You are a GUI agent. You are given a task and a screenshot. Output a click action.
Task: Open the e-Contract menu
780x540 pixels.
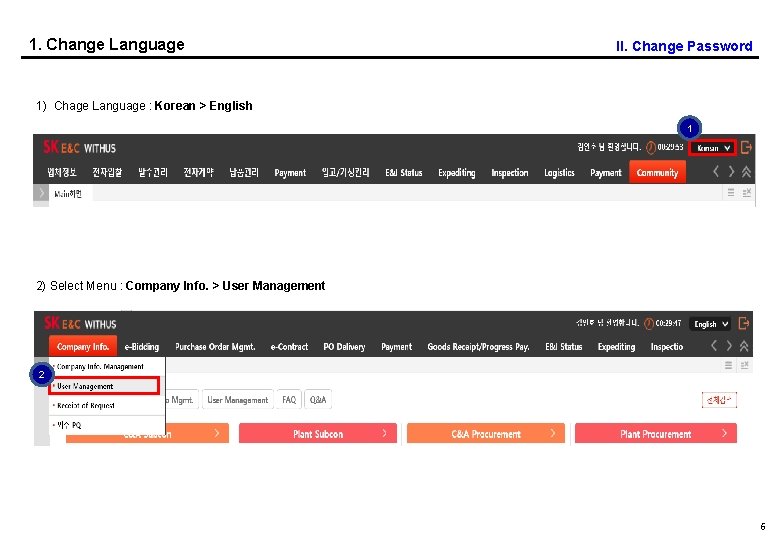point(289,347)
